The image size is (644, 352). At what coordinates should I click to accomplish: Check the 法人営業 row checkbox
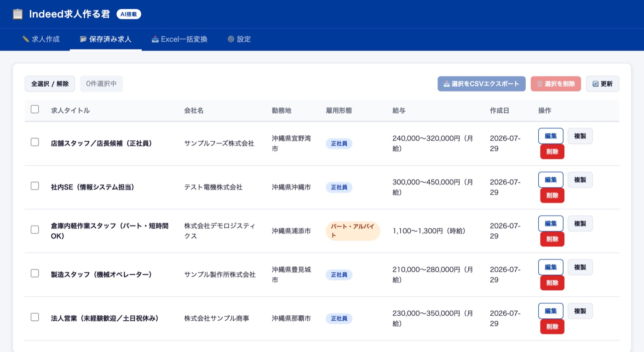coord(35,317)
